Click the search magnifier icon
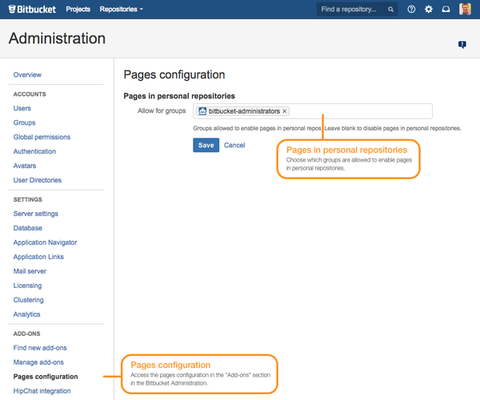480x400 pixels. 391,9
